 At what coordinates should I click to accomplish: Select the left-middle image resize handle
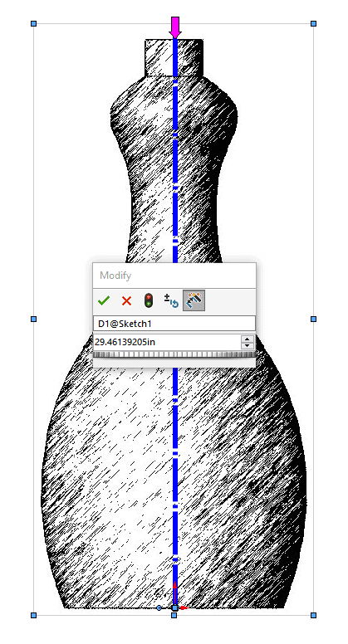coord(34,319)
